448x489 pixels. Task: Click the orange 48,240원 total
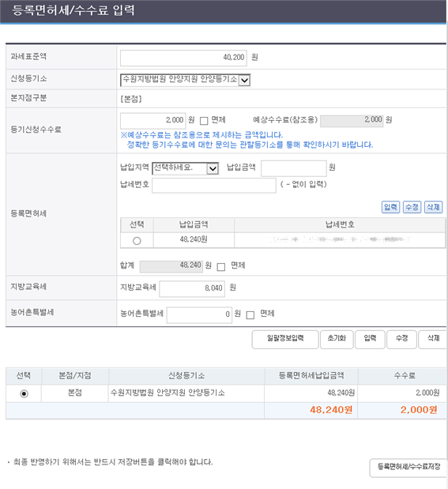click(331, 410)
